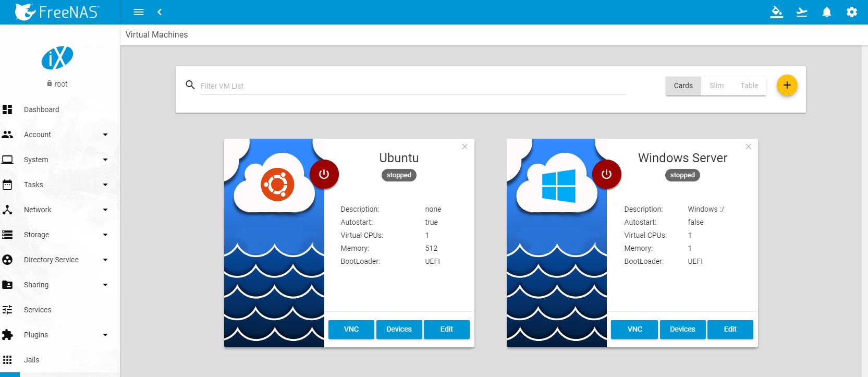Add a new VM with plus button

787,85
